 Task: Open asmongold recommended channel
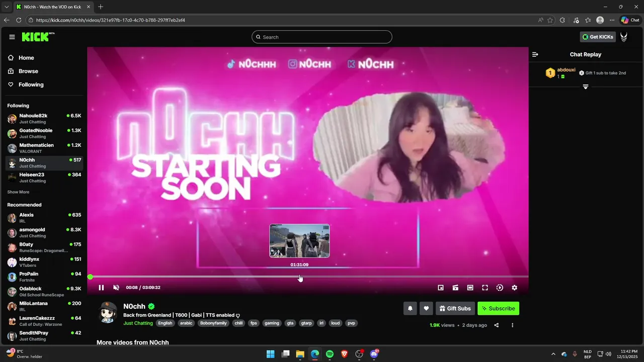(44, 232)
